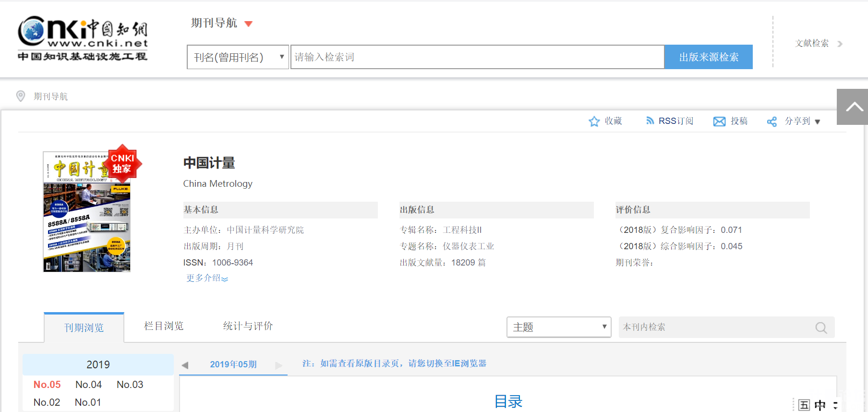868x412 pixels.
Task: Click the 中国计量 journal cover thumbnail
Action: pyautogui.click(x=87, y=212)
